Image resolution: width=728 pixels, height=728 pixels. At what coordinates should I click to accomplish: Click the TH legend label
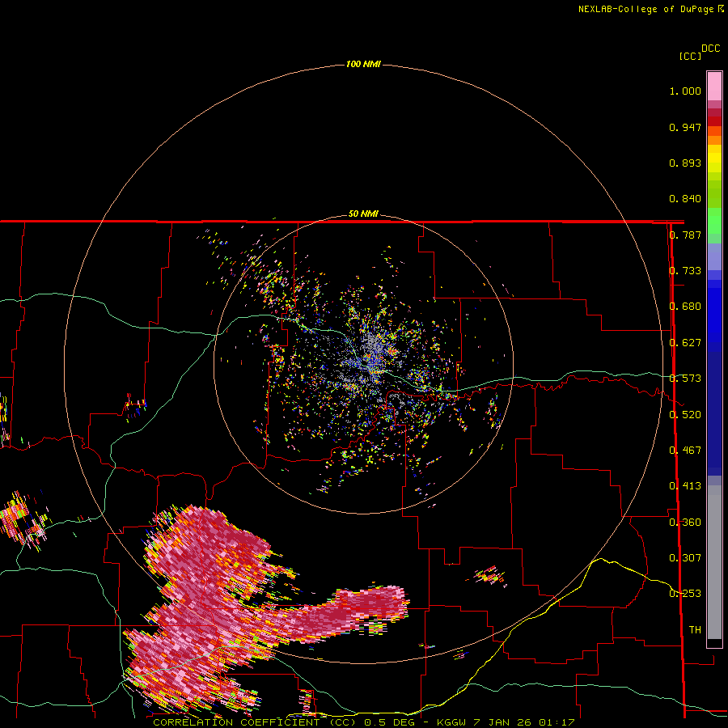pos(695,629)
